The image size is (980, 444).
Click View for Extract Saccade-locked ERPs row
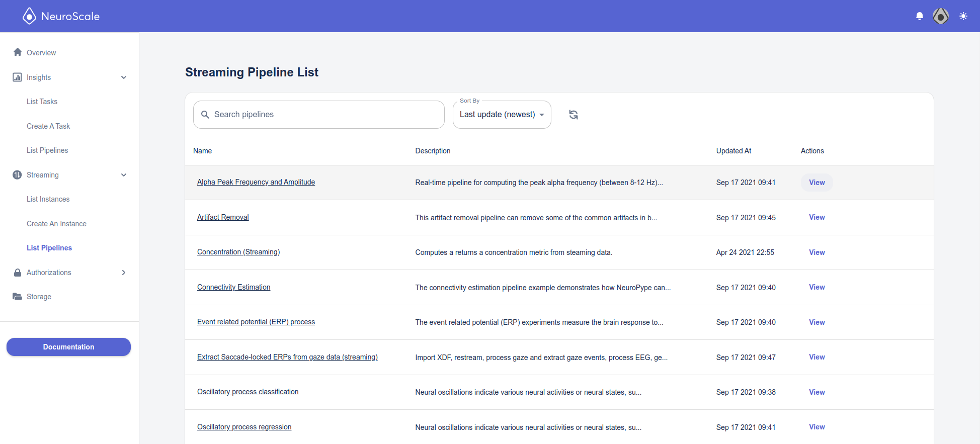[x=816, y=357]
